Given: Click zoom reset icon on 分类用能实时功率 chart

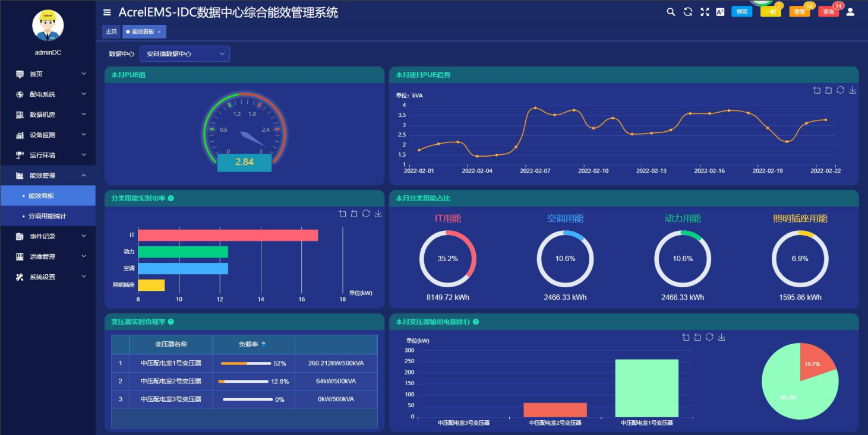Looking at the screenshot, I should click(354, 214).
